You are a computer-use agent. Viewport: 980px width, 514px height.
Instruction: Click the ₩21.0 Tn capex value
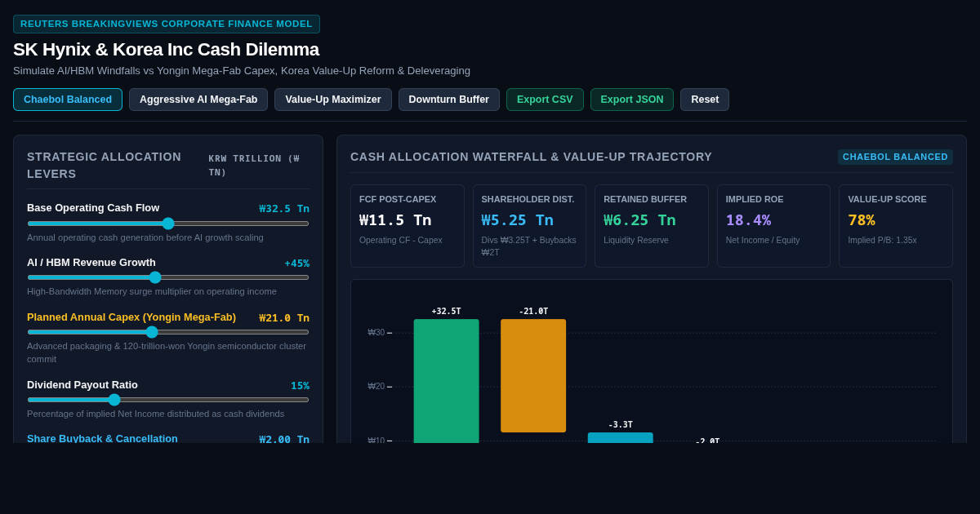click(x=284, y=318)
